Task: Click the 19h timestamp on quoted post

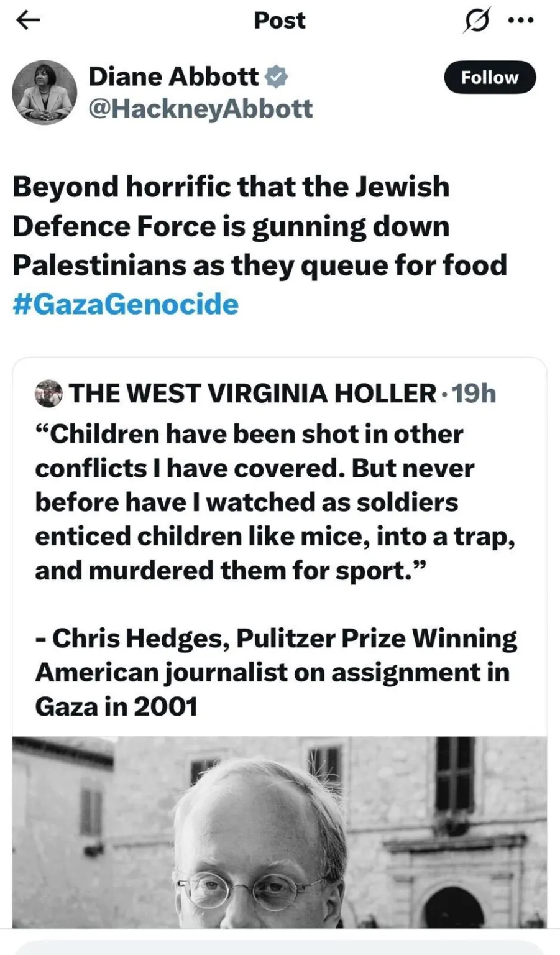Action: point(474,394)
